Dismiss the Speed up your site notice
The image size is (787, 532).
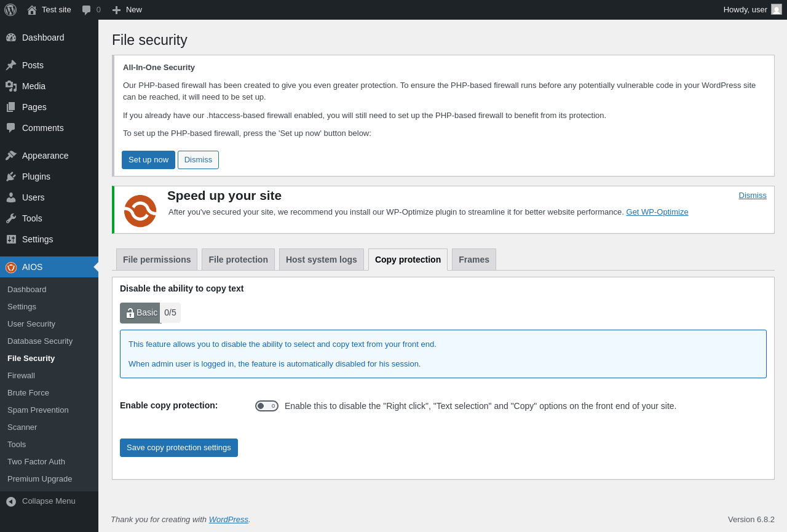point(753,195)
